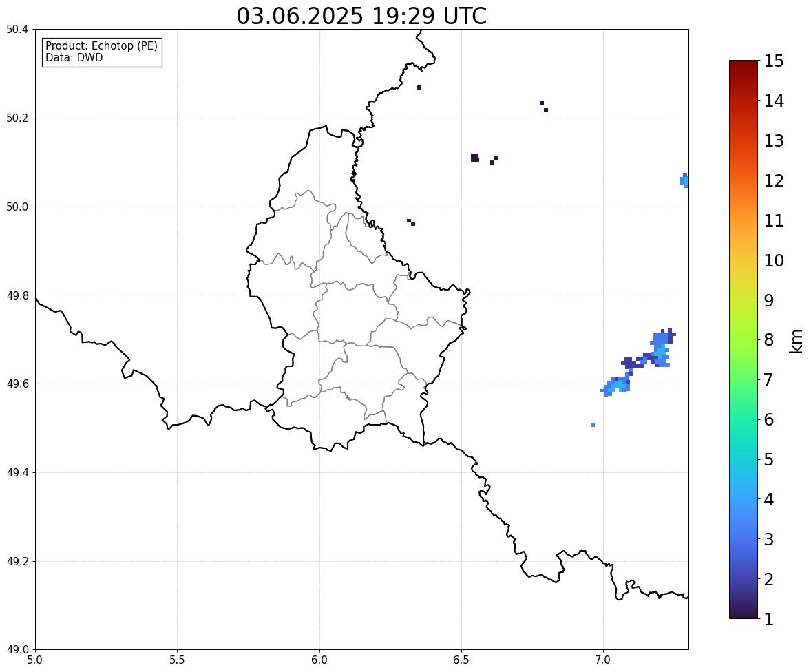This screenshot has width=811, height=672.
Task: Click the "km" colorbar unit label
Action: coord(797,342)
